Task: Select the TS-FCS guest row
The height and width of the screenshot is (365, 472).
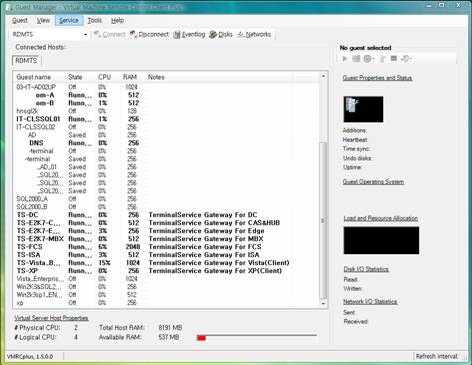Action: pyautogui.click(x=167, y=247)
